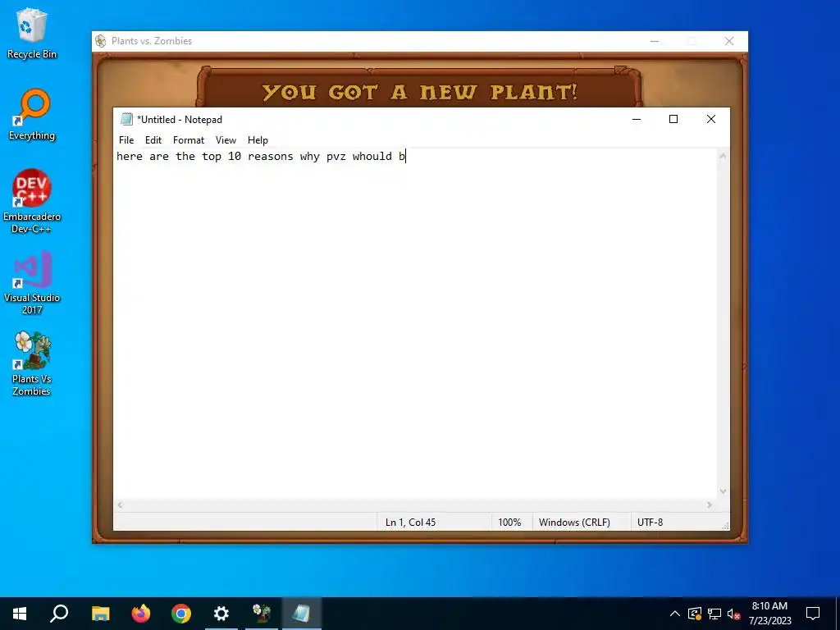Close the Plants vs. Zombies window
Screen dimensions: 840x630
coord(729,41)
